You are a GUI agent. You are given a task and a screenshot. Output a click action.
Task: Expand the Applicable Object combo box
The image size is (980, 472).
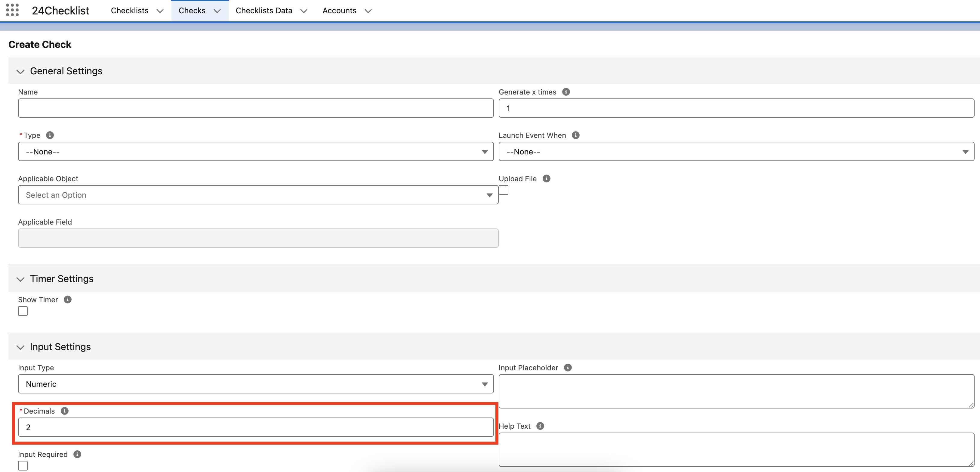click(x=258, y=195)
